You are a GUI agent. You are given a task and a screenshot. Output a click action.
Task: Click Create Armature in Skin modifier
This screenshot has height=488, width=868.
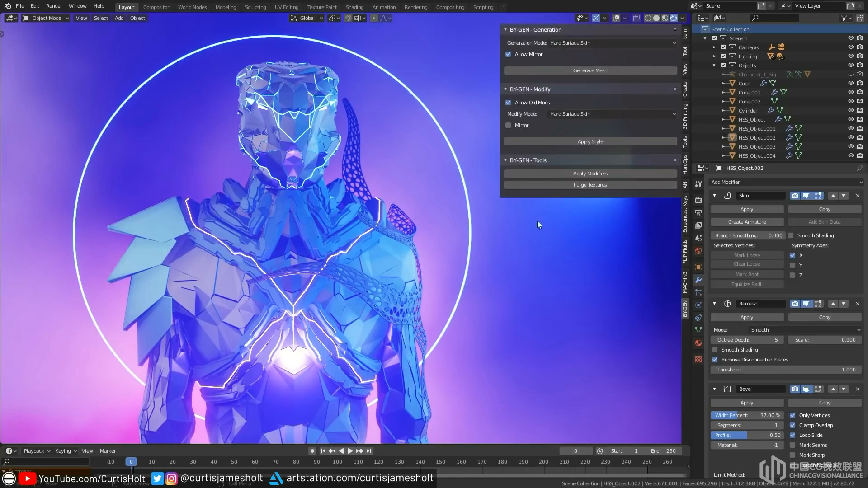click(x=747, y=222)
